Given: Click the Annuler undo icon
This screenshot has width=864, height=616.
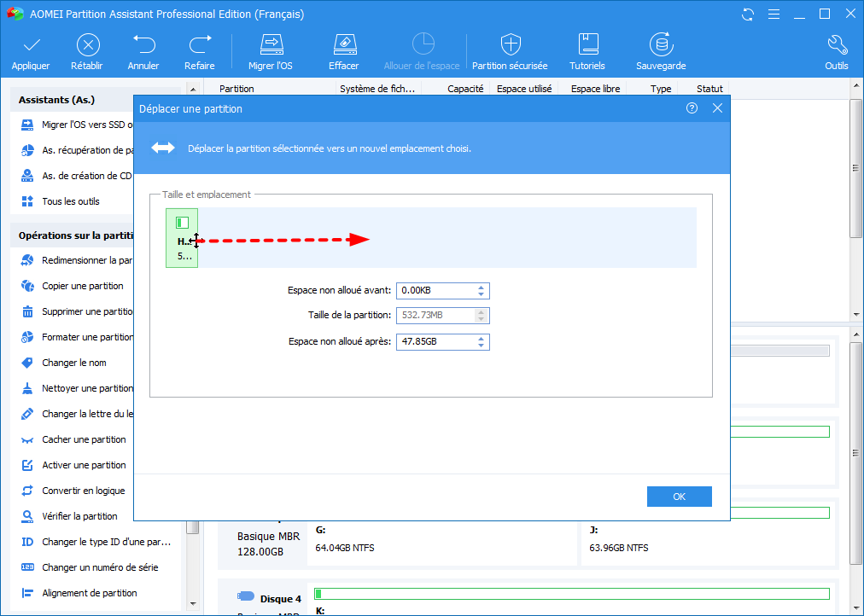Looking at the screenshot, I should pos(143,44).
